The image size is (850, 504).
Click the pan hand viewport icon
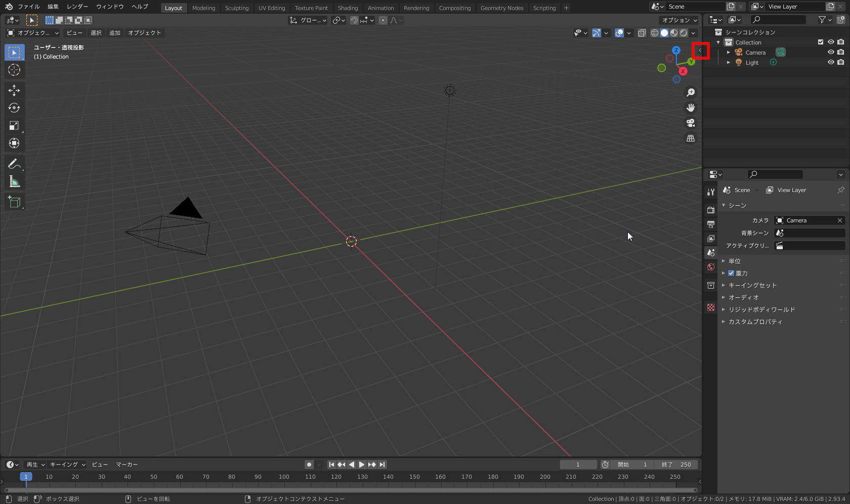point(691,108)
